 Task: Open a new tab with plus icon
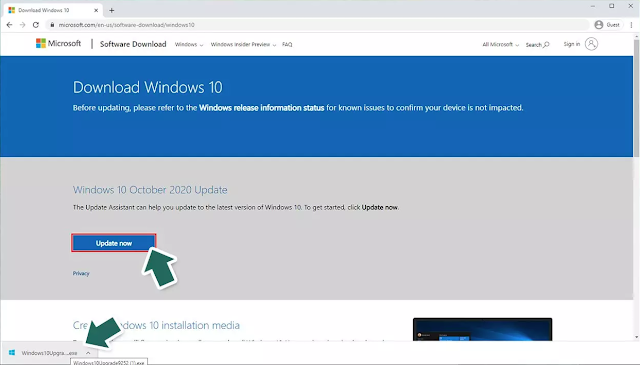pos(111,11)
